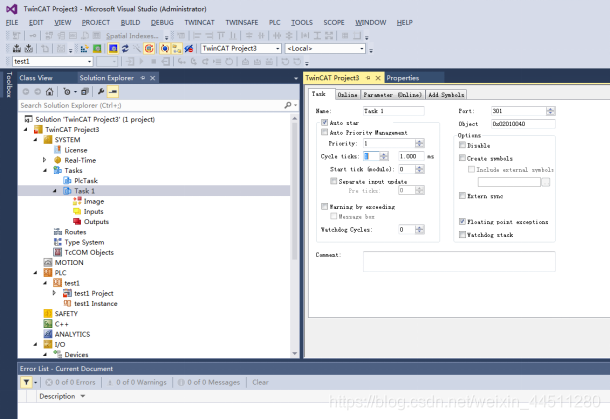Click the Comment text box
The image size is (610, 420).
459,261
